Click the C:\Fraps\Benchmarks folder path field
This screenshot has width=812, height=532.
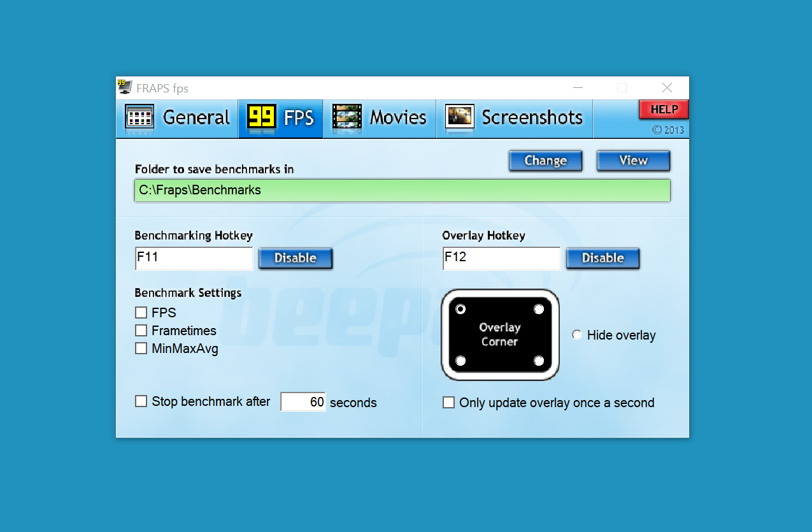point(402,191)
